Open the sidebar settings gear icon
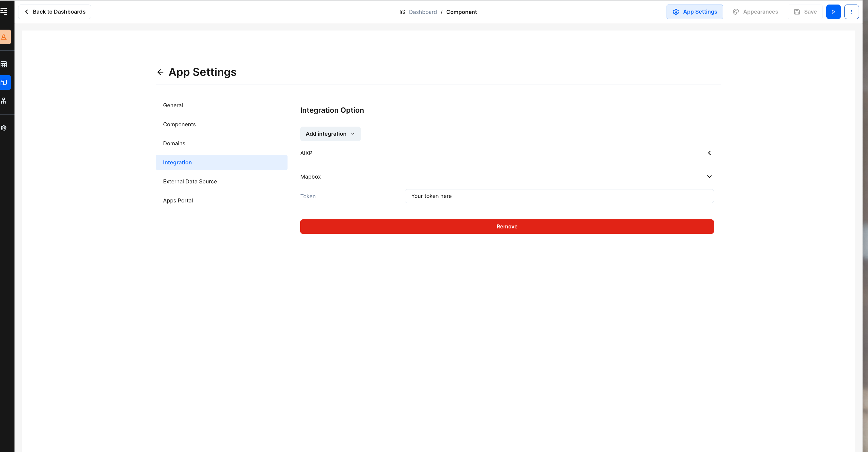868x452 pixels. coord(4,128)
